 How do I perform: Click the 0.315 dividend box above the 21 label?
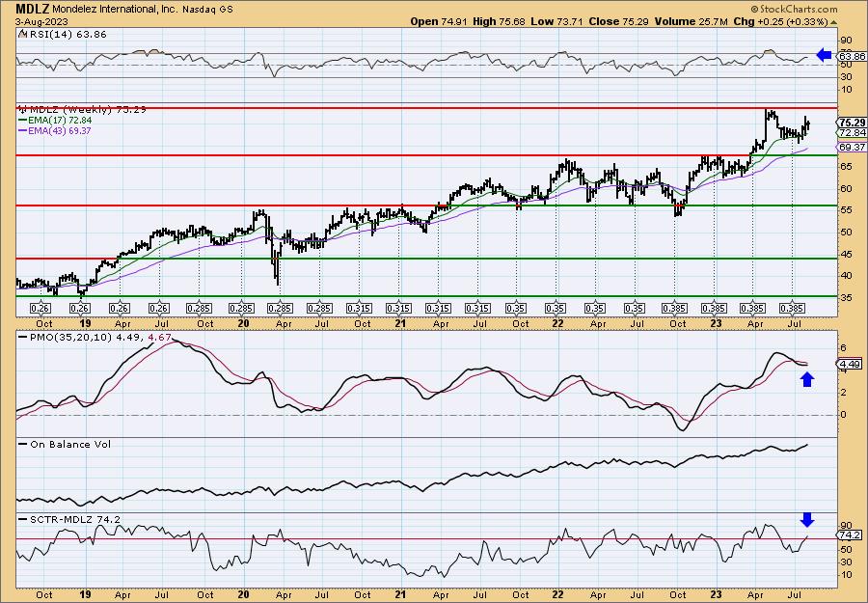pyautogui.click(x=398, y=309)
